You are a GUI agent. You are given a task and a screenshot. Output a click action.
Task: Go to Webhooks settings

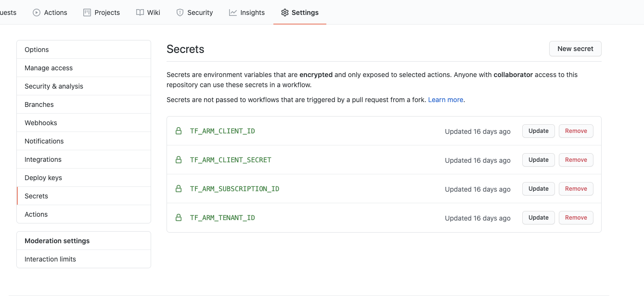click(41, 123)
